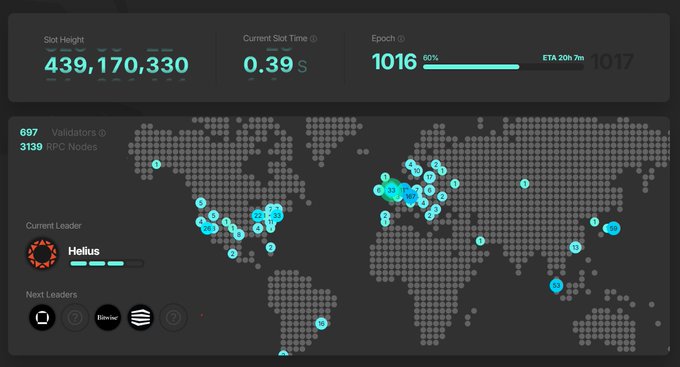Click the Slot Height label

(x=64, y=40)
